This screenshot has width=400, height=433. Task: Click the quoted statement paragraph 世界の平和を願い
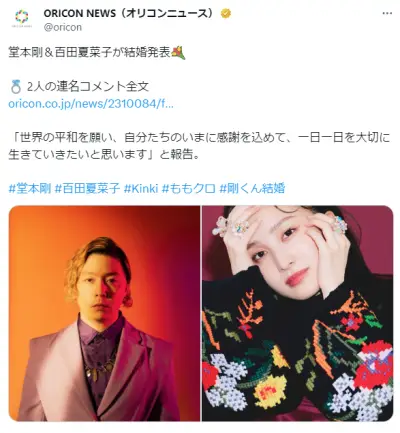[199, 146]
